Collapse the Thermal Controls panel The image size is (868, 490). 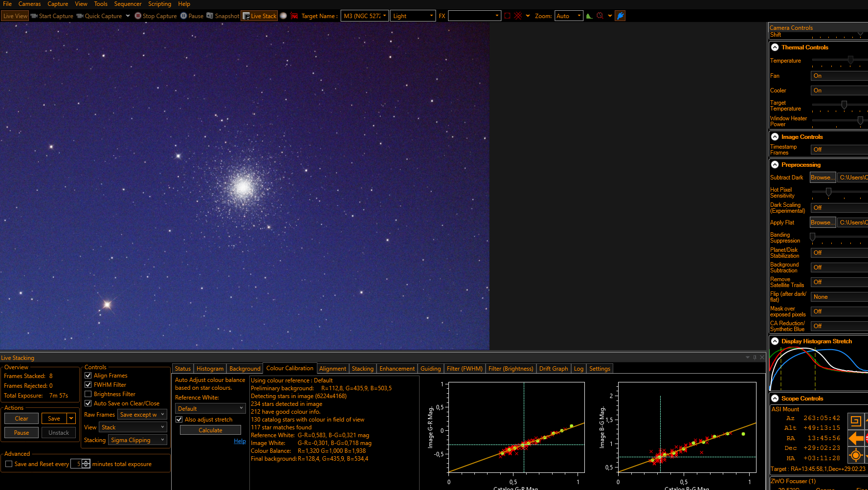point(775,47)
